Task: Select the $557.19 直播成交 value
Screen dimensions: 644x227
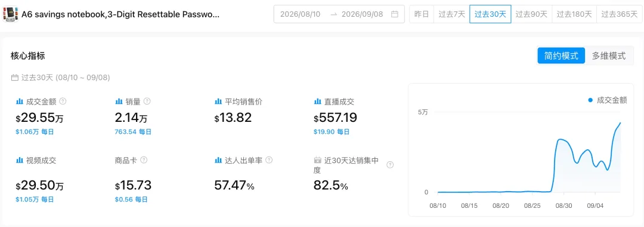Action: 336,118
